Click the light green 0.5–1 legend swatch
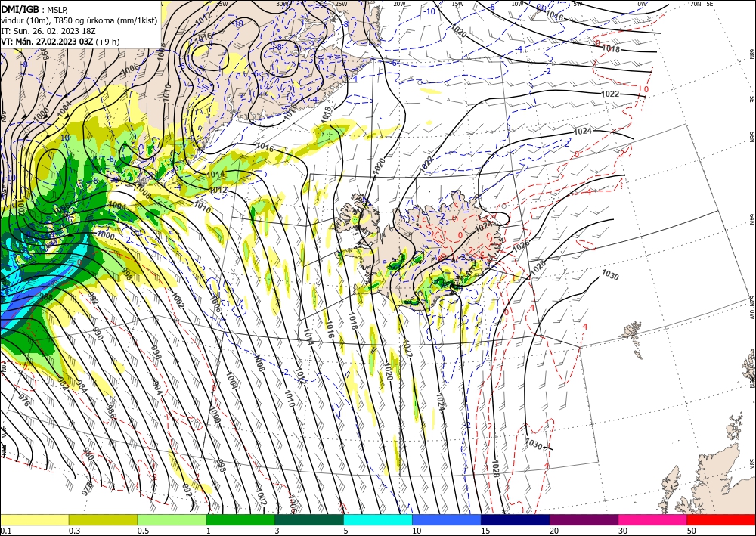756x536 pixels. click(172, 519)
